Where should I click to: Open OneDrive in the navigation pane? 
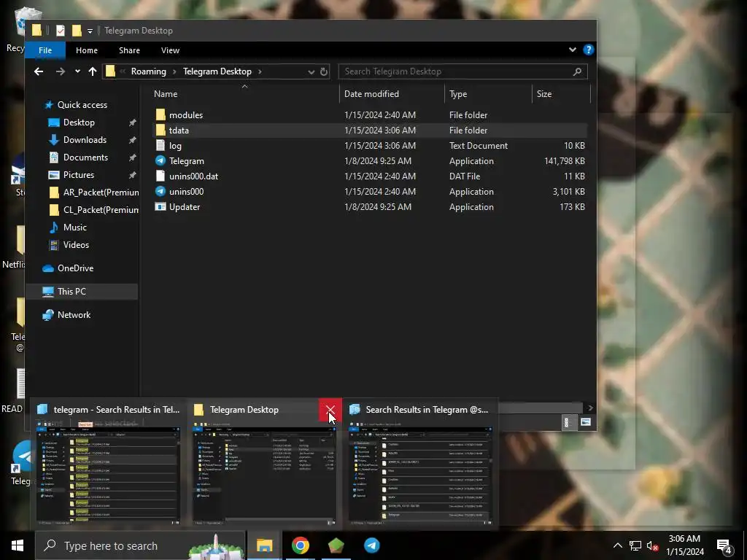[75, 268]
